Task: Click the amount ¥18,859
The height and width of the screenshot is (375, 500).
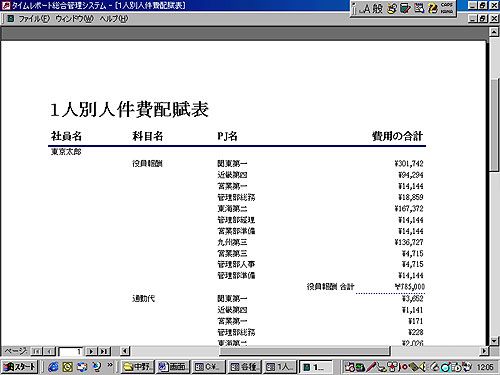Action: [411, 197]
